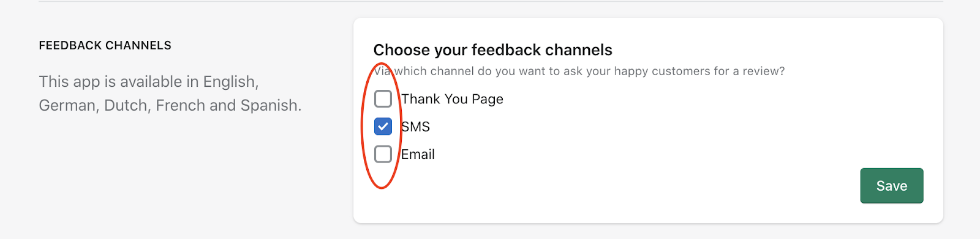
Task: Click the 'SMS' option label
Action: point(415,127)
